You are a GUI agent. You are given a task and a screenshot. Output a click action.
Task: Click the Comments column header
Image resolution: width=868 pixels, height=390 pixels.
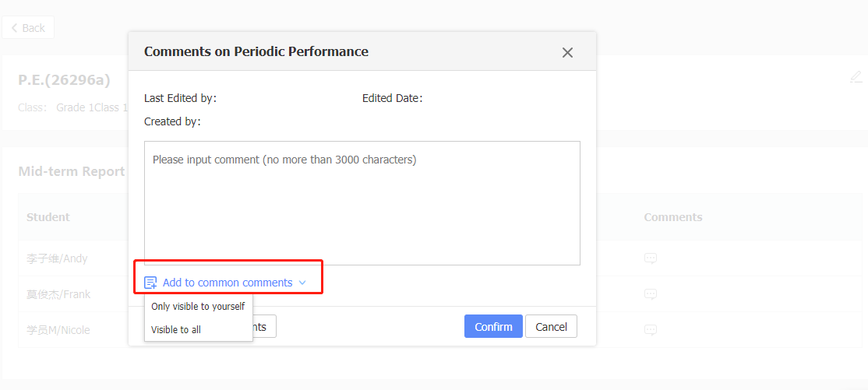(673, 217)
